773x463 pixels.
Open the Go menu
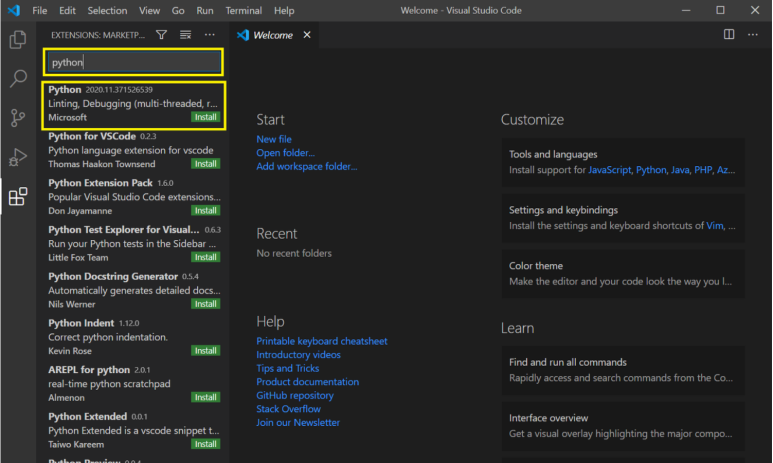pyautogui.click(x=178, y=10)
